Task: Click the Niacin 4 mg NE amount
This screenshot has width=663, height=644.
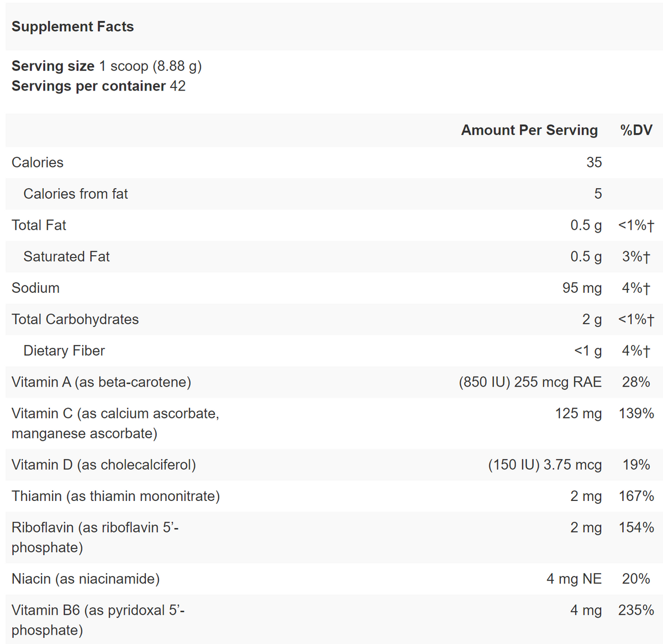Action: click(x=573, y=579)
